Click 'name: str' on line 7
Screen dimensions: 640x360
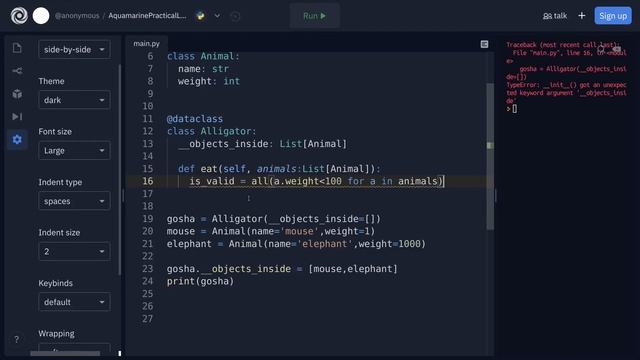click(x=203, y=69)
